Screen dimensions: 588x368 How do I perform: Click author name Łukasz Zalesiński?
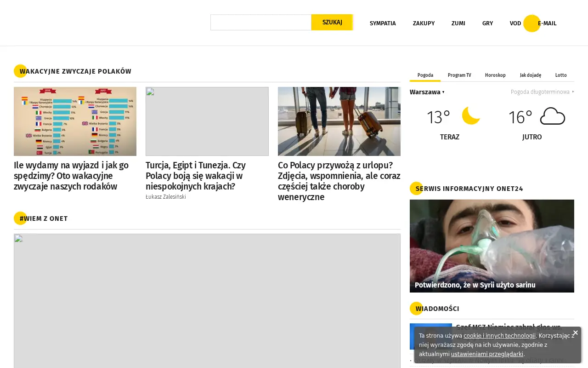(x=166, y=197)
